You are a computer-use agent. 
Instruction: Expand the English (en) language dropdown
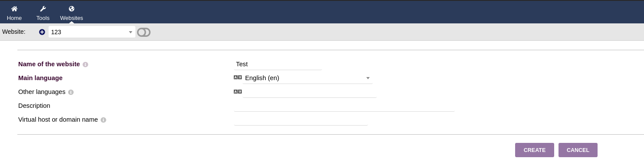pyautogui.click(x=307, y=78)
